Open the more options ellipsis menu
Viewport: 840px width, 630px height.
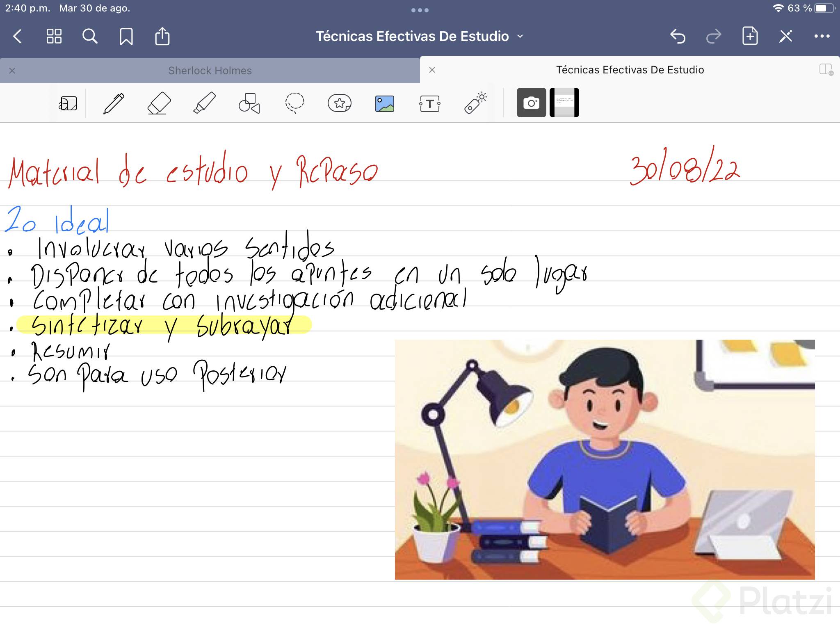tap(822, 37)
